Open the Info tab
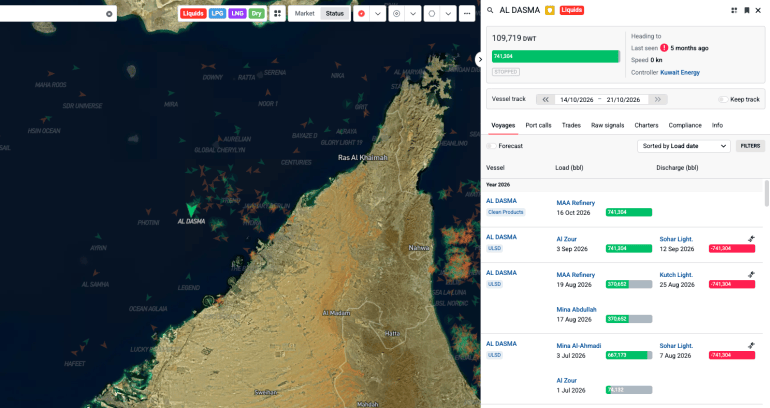The image size is (770, 408). pos(717,125)
